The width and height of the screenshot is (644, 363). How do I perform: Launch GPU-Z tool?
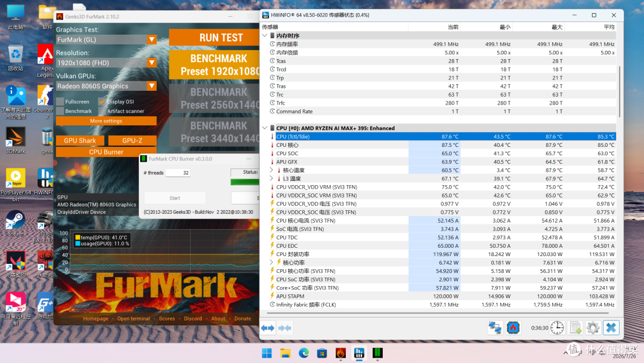click(x=132, y=140)
